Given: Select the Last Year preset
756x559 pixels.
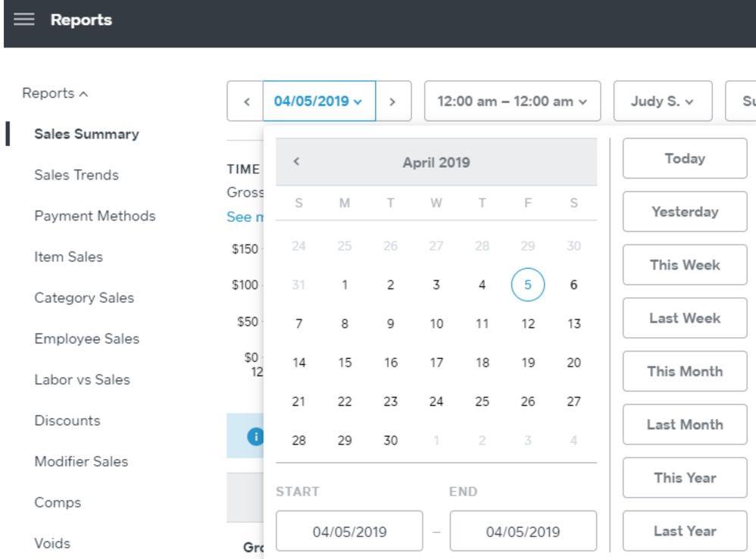Looking at the screenshot, I should click(x=684, y=531).
